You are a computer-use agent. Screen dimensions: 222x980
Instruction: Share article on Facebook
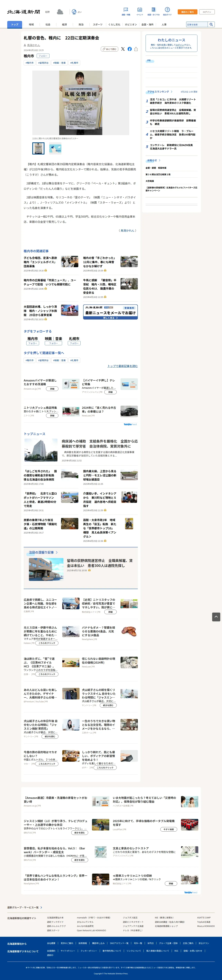(130, 49)
